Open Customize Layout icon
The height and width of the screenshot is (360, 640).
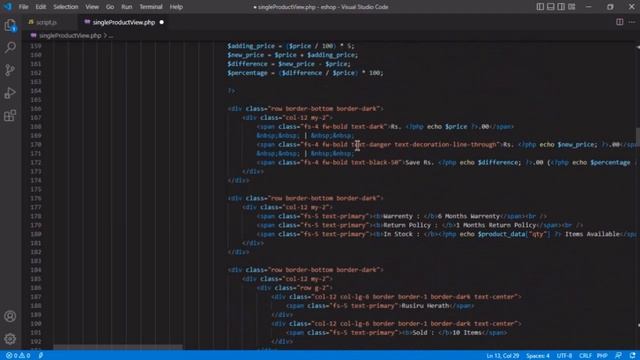pos(572,7)
